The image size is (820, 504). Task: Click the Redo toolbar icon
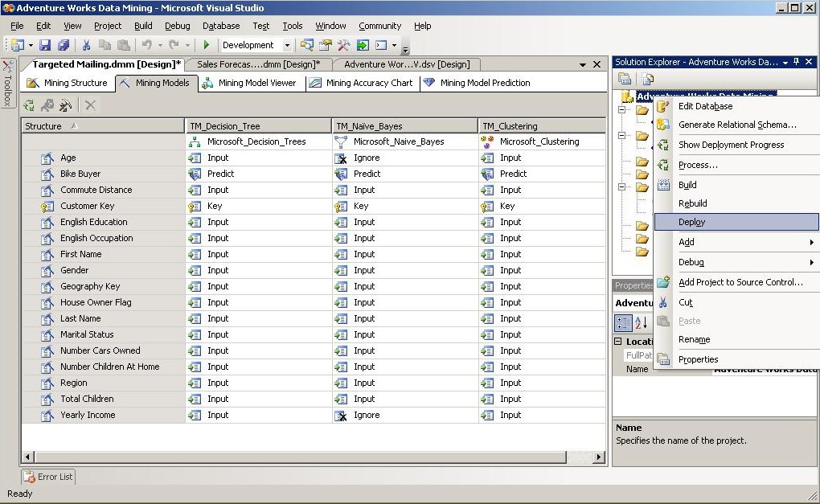[174, 45]
